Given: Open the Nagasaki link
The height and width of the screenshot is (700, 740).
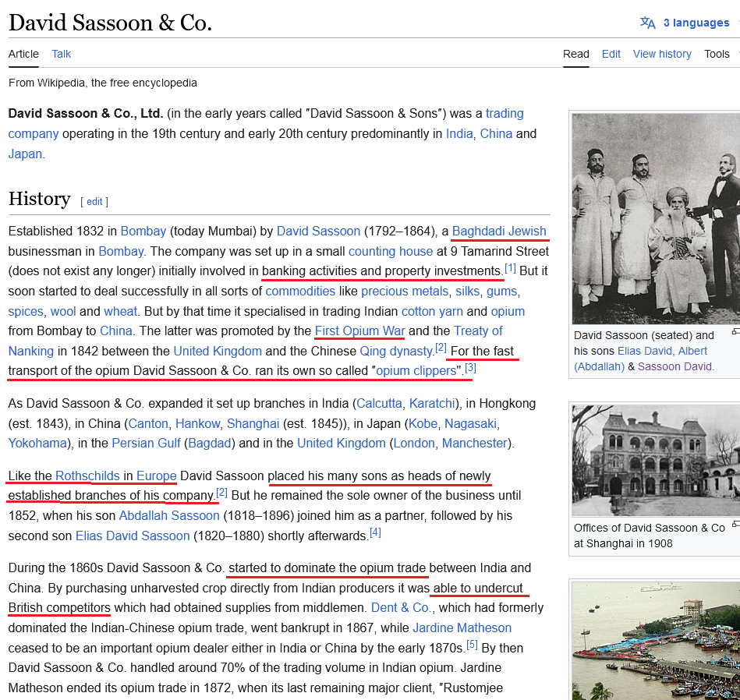Looking at the screenshot, I should [470, 424].
